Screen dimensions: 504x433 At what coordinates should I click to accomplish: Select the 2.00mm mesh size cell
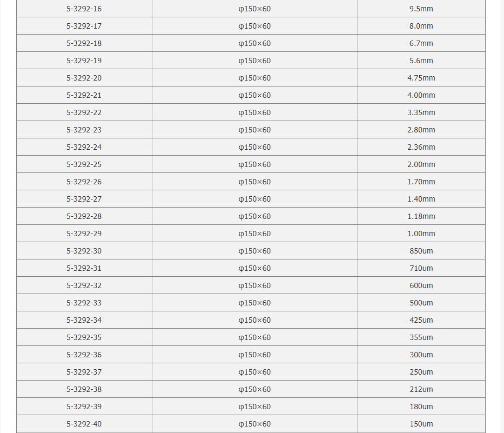pos(421,164)
